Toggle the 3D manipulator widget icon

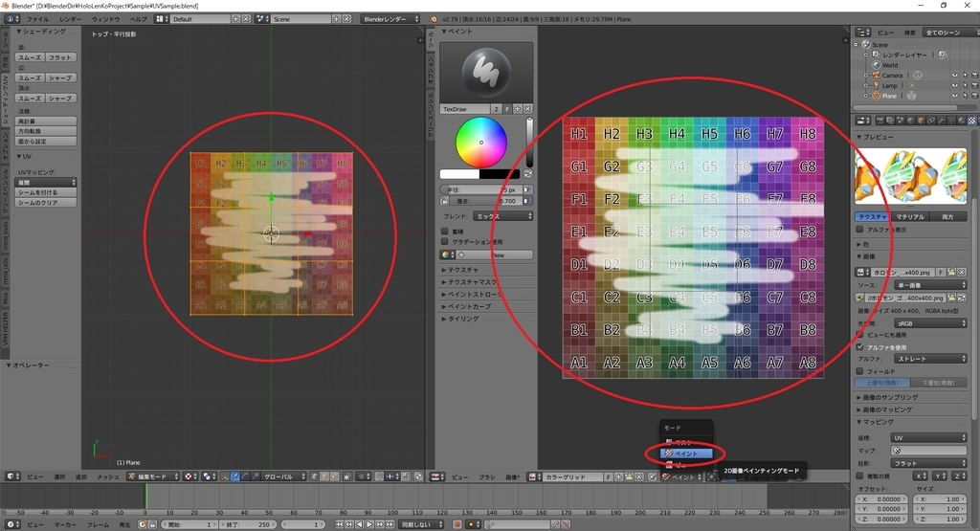pos(225,476)
